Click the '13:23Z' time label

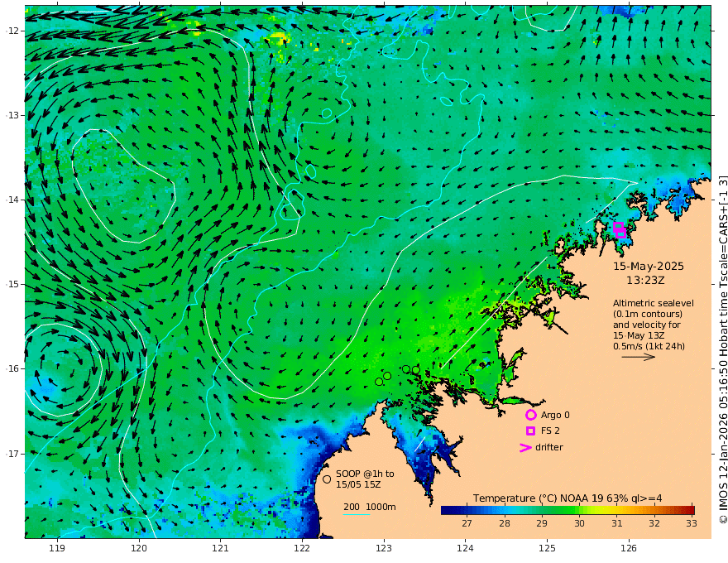pos(645,281)
